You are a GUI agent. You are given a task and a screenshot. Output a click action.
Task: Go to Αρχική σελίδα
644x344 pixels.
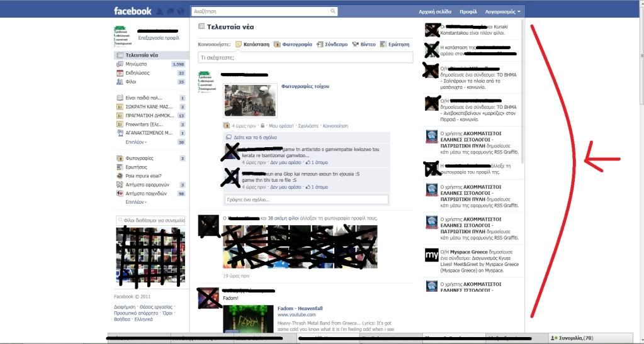pos(435,11)
